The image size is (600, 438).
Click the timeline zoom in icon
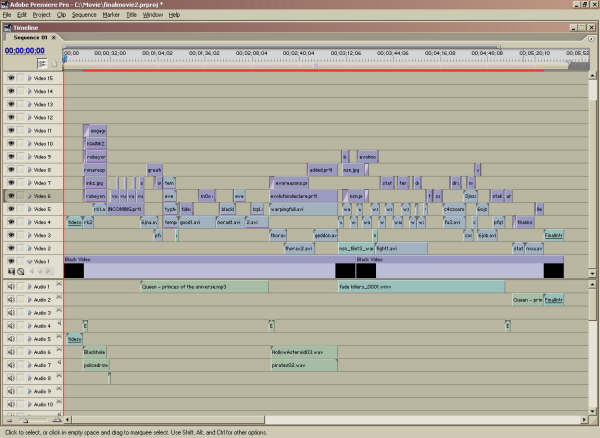[x=57, y=420]
